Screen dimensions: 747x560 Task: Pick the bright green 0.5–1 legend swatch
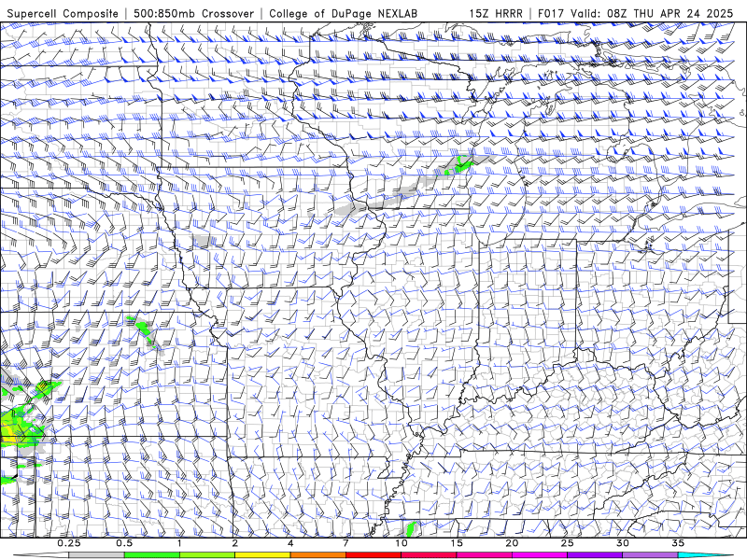[151, 555]
